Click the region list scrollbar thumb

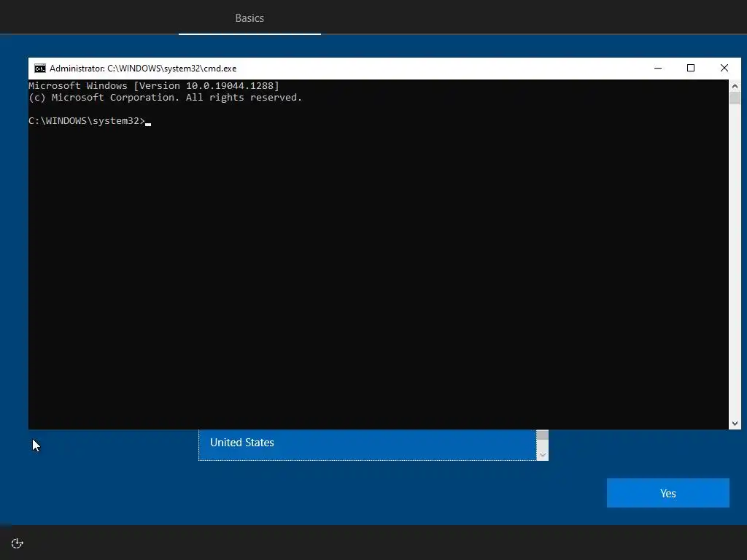542,435
